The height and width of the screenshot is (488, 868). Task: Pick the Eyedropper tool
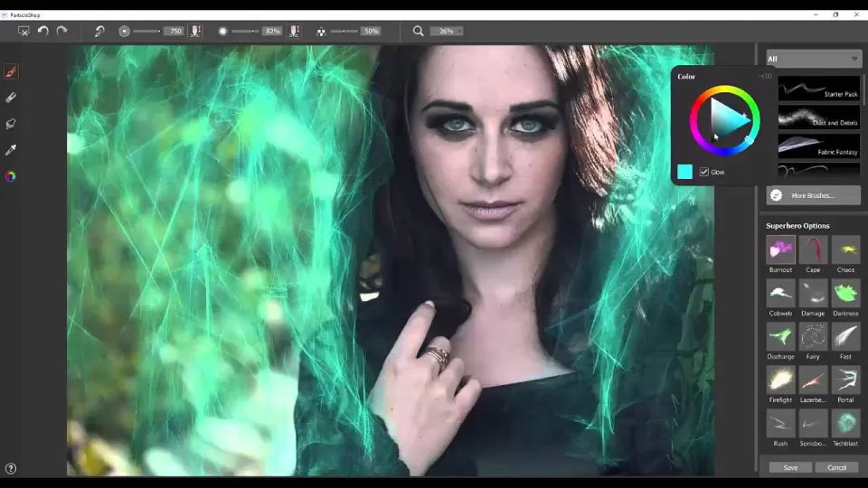(11, 149)
